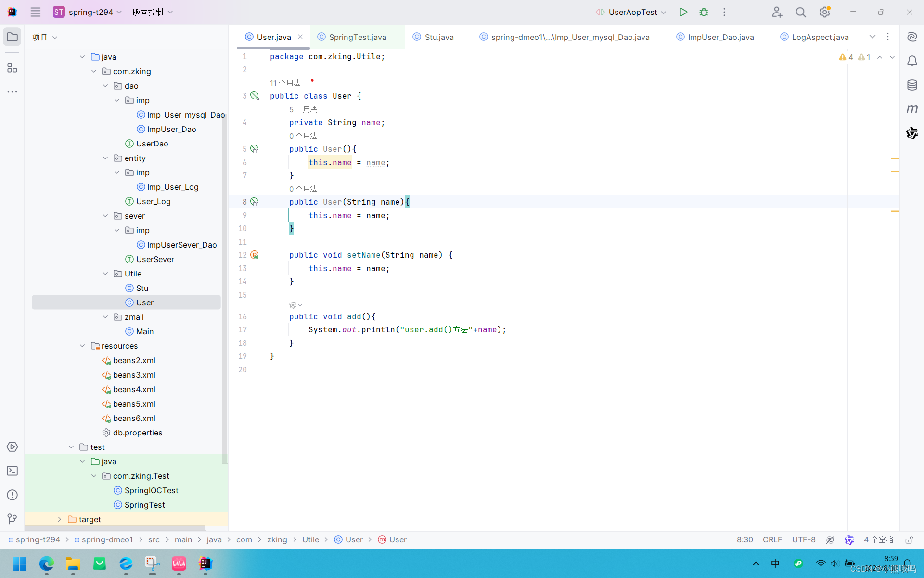This screenshot has height=578, width=924.
Task: Open the Notifications bell panel
Action: click(x=911, y=61)
